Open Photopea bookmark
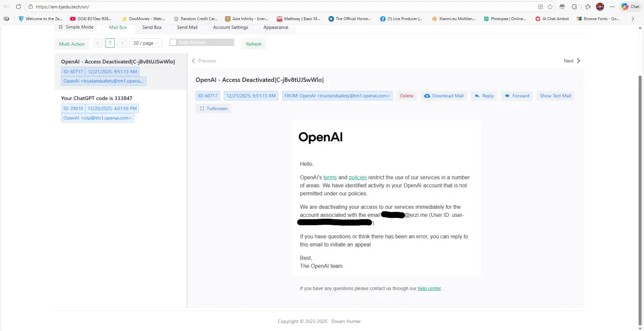The width and height of the screenshot is (644, 331). (505, 19)
